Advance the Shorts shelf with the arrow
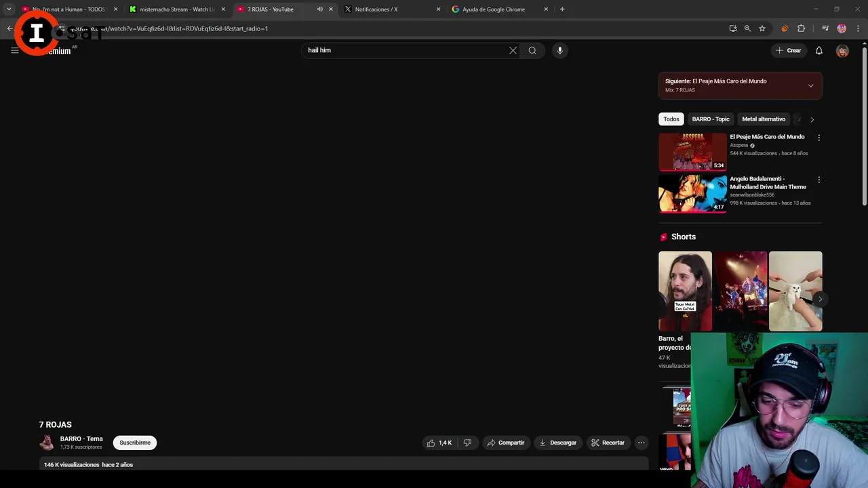Viewport: 868px width, 488px height. [x=820, y=299]
